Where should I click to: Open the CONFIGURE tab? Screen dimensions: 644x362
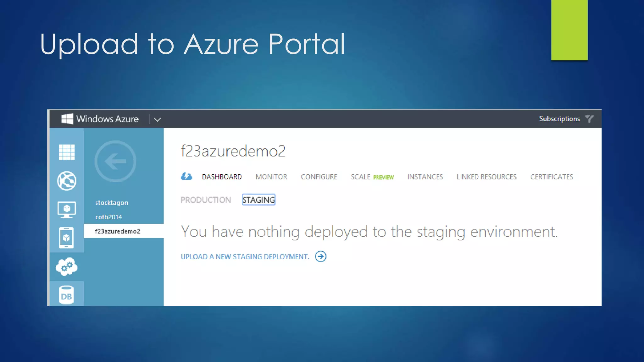(x=319, y=177)
